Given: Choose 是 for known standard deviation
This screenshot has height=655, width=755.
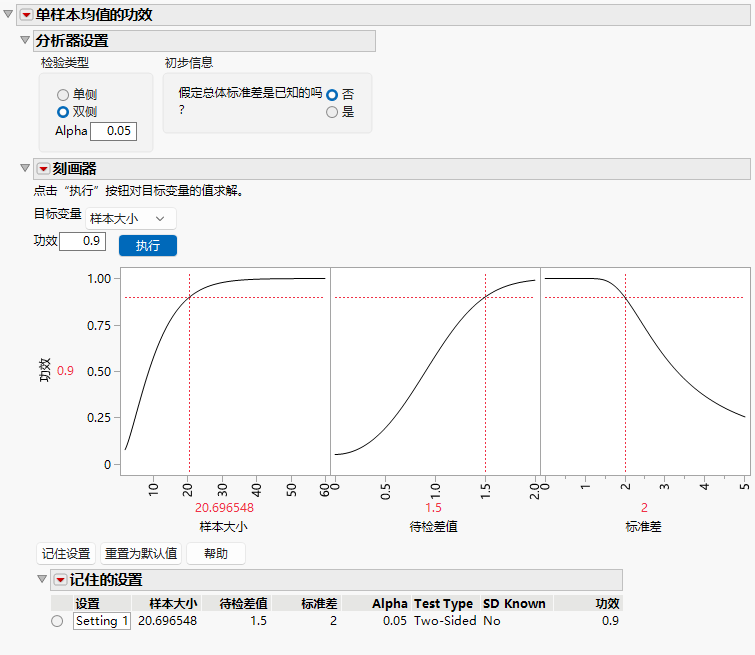Looking at the screenshot, I should click(332, 112).
